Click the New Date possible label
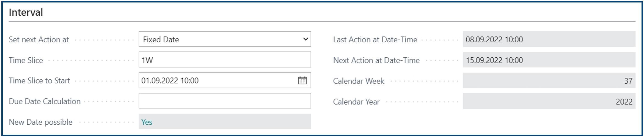Viewport: 644px width, 137px height. [x=41, y=122]
